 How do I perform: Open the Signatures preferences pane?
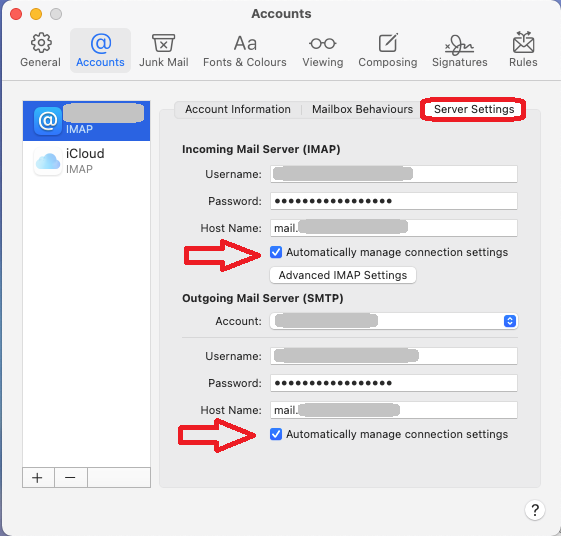pos(459,50)
